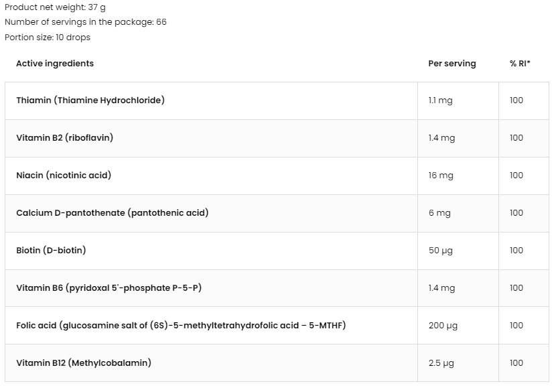Click the 50 µg biotin amount
This screenshot has width=554, height=392.
pyautogui.click(x=440, y=251)
